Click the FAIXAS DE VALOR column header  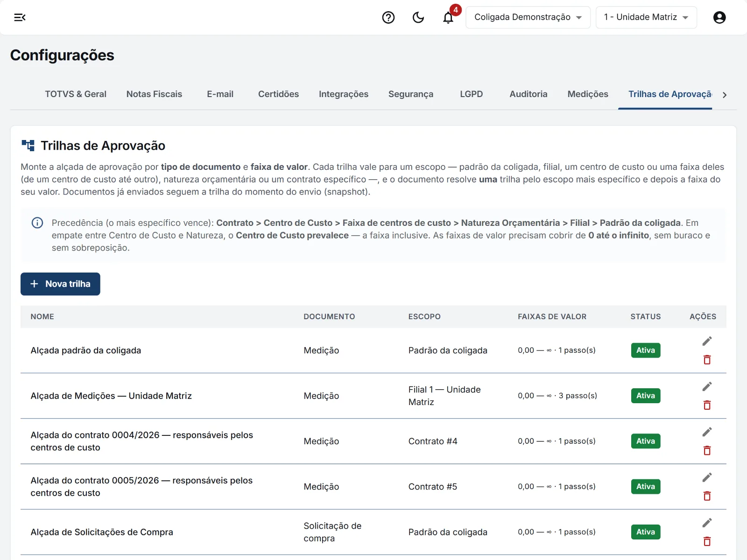click(x=552, y=316)
